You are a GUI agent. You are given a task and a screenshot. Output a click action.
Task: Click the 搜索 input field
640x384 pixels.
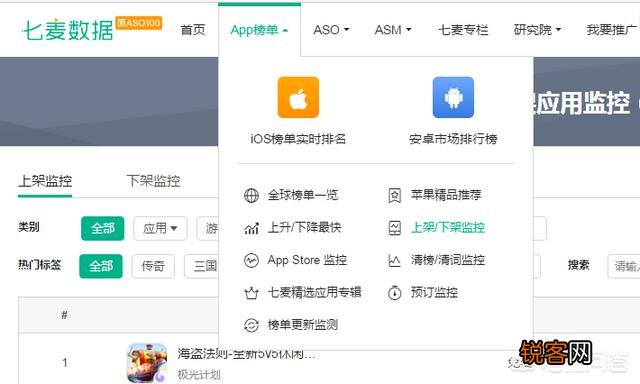[624, 266]
